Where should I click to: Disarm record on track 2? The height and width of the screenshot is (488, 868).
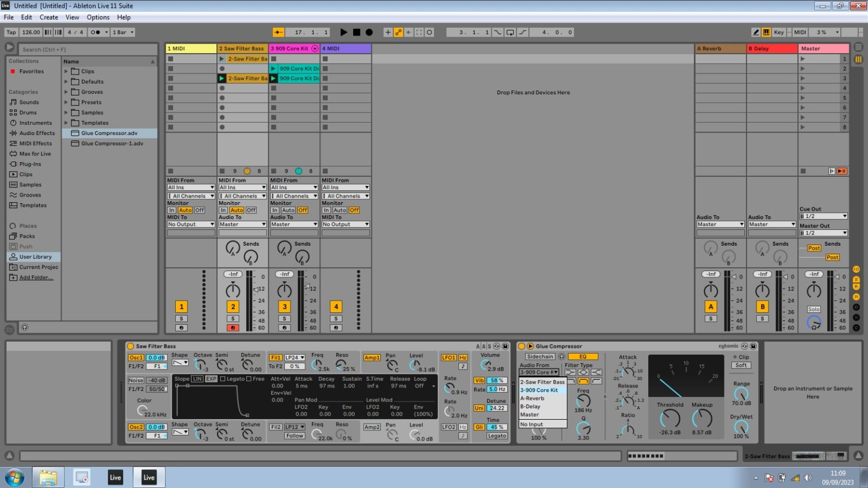pyautogui.click(x=233, y=328)
